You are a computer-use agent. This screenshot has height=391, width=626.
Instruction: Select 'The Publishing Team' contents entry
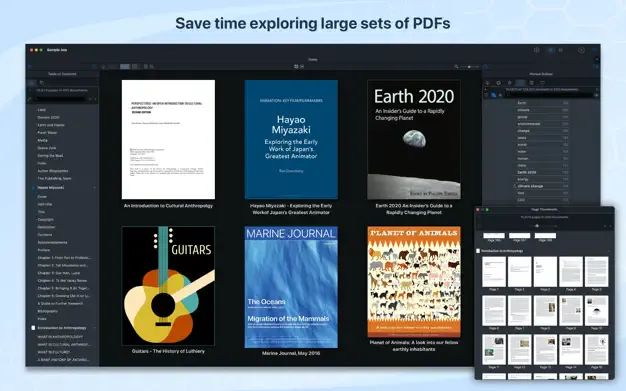click(54, 179)
